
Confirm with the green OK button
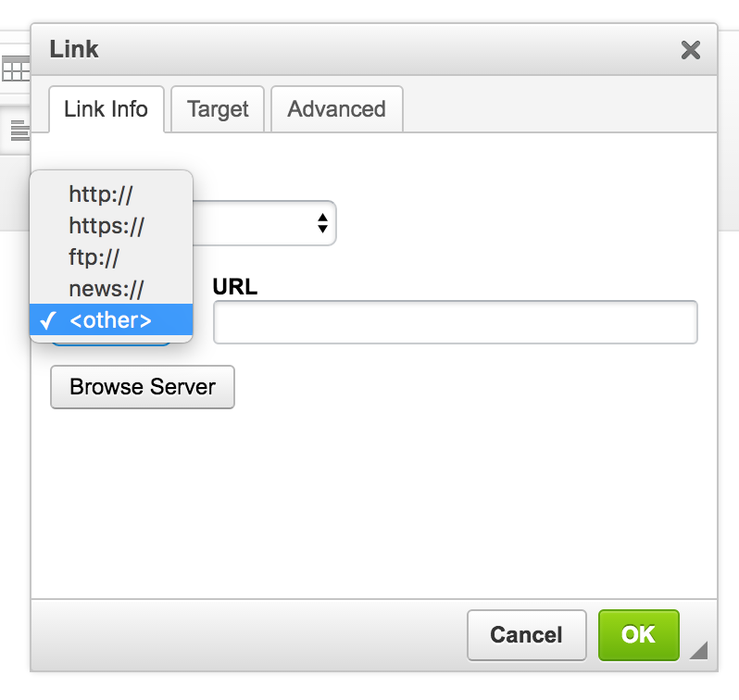pyautogui.click(x=638, y=634)
